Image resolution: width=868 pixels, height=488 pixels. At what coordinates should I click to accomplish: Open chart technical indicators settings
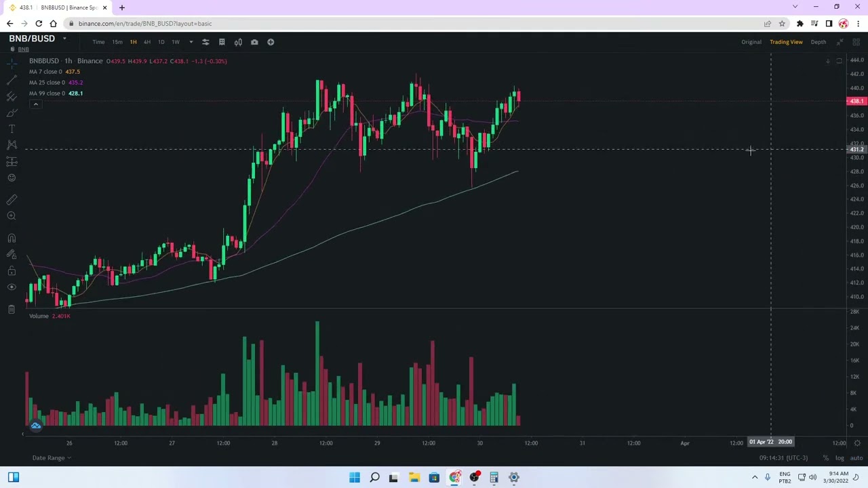(x=205, y=42)
